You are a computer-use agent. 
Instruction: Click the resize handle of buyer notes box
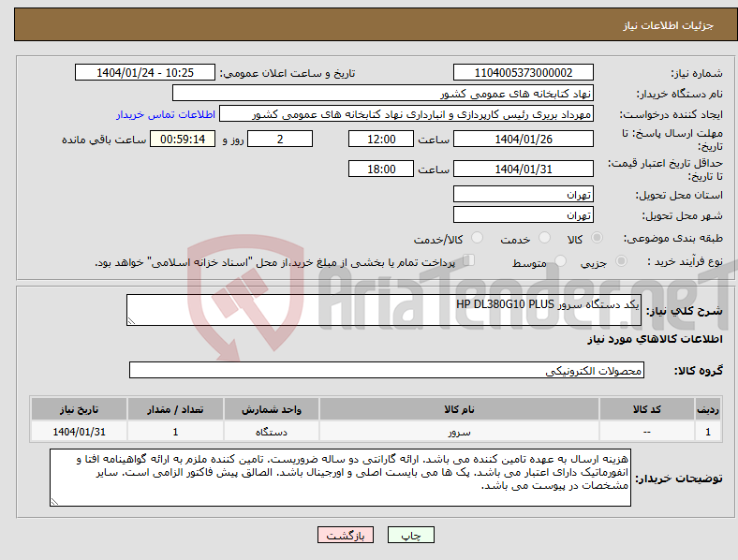(x=54, y=502)
